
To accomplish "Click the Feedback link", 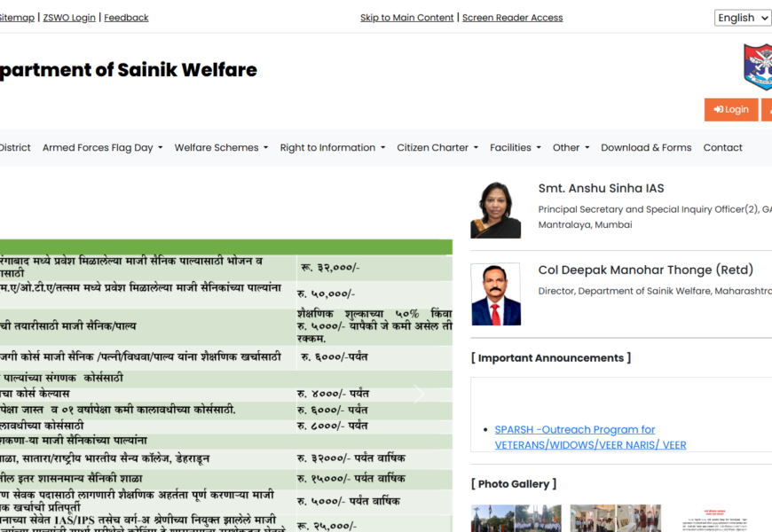I will tap(126, 18).
